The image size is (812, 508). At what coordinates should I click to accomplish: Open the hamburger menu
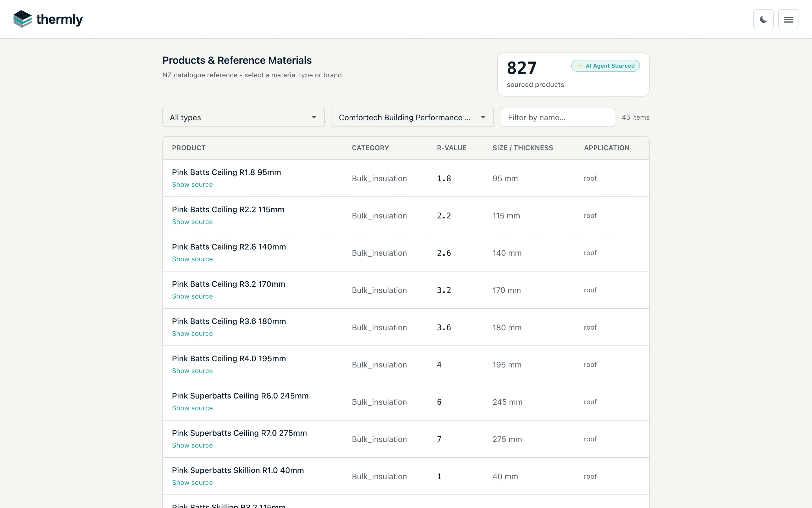[x=788, y=19]
